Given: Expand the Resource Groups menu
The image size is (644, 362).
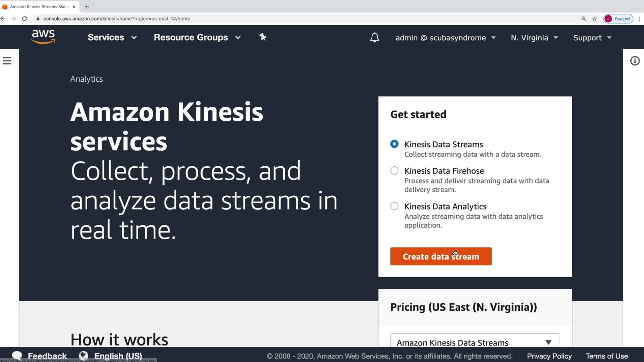Looking at the screenshot, I should coord(197,37).
